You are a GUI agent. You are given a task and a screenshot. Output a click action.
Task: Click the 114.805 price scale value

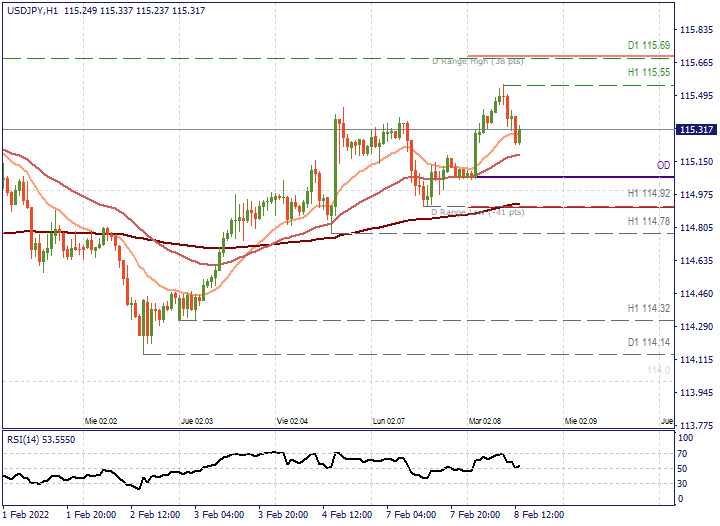696,228
